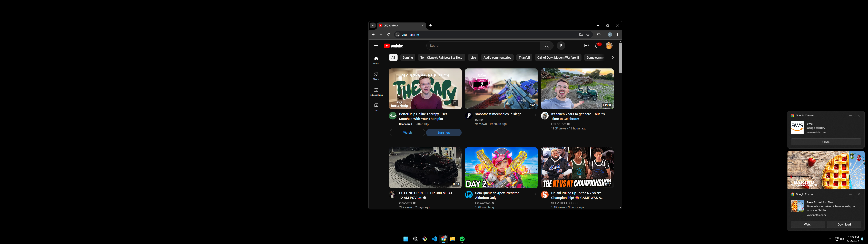Select the Gaming category chip
The image size is (868, 244).
(x=407, y=58)
